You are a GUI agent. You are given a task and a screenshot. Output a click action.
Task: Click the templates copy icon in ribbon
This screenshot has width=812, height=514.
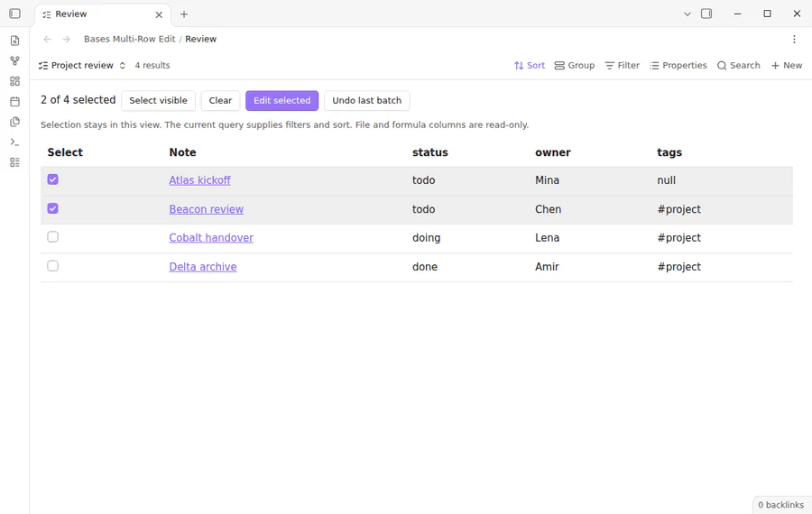(x=15, y=122)
